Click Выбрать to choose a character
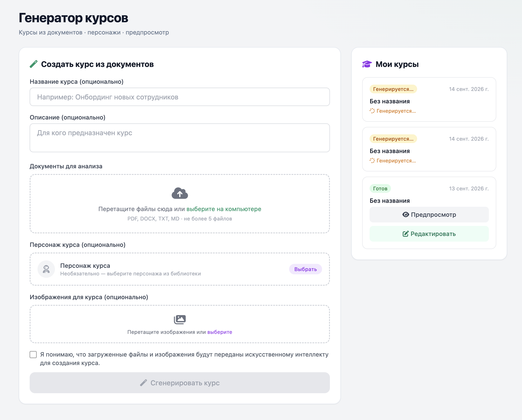Viewport: 522px width, 420px height. tap(305, 269)
